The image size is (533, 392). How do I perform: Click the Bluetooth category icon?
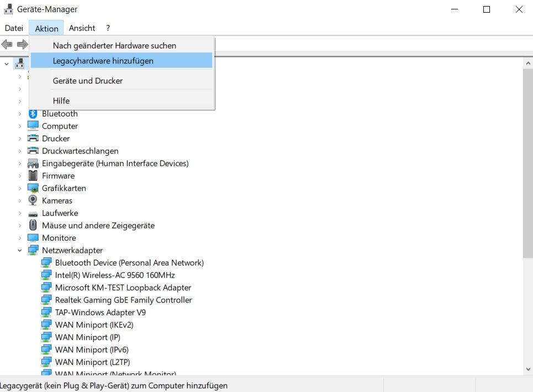[33, 114]
